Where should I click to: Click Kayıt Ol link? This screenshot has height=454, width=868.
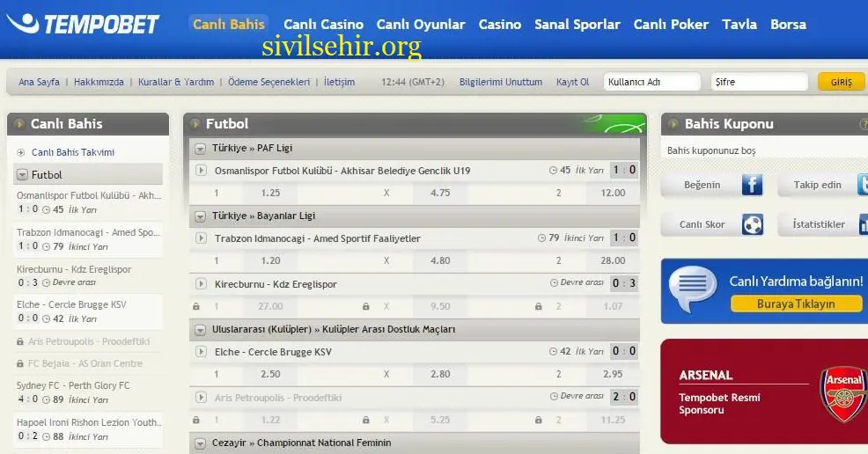tap(572, 82)
